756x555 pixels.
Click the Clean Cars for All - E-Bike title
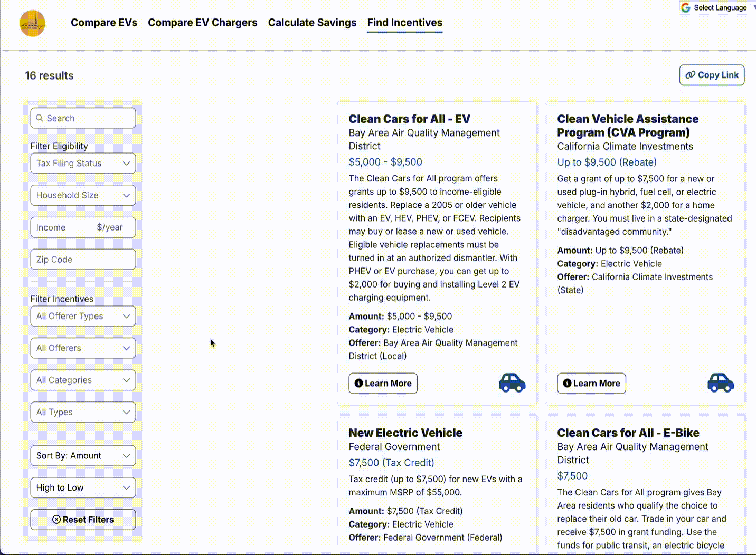[628, 433]
